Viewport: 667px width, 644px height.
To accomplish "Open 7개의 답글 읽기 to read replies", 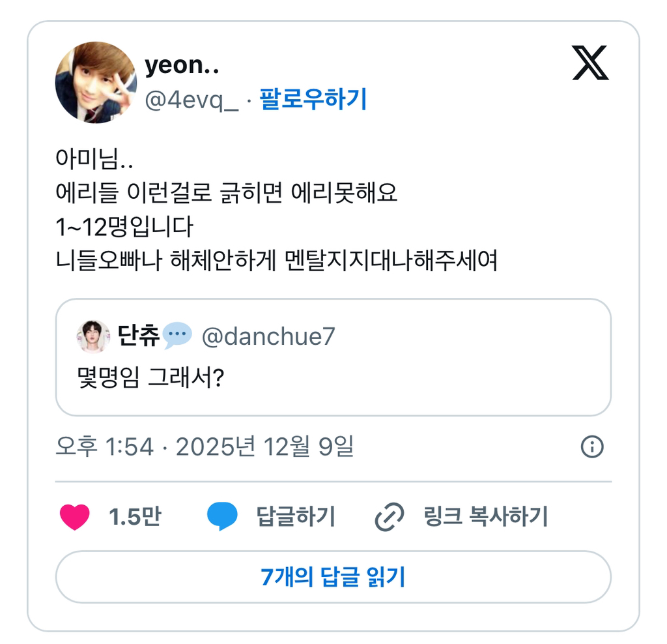I will 333,577.
